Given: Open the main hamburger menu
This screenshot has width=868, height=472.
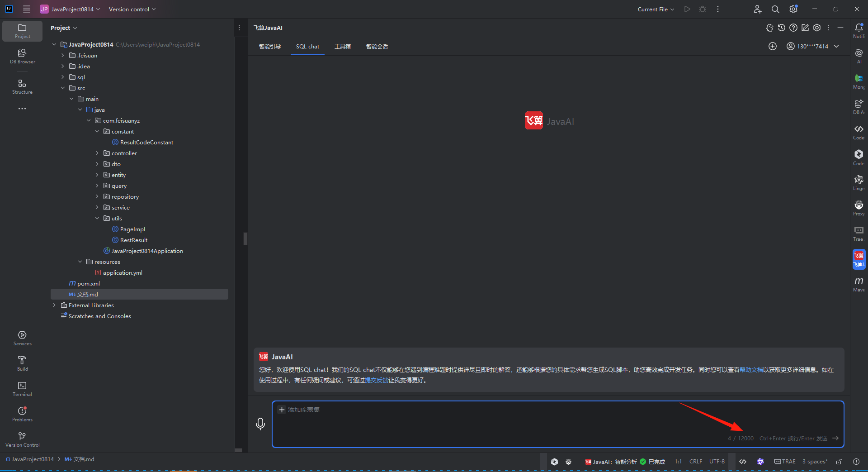Looking at the screenshot, I should [x=27, y=9].
